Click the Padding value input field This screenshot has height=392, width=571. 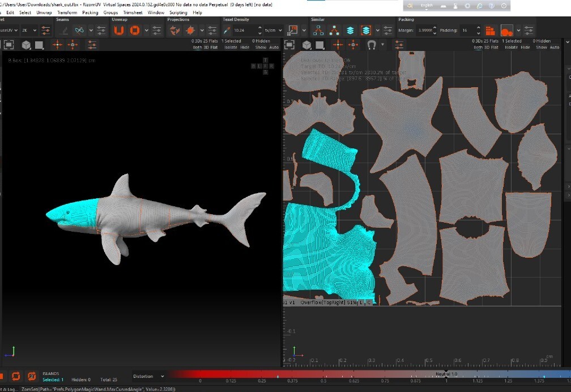point(466,30)
